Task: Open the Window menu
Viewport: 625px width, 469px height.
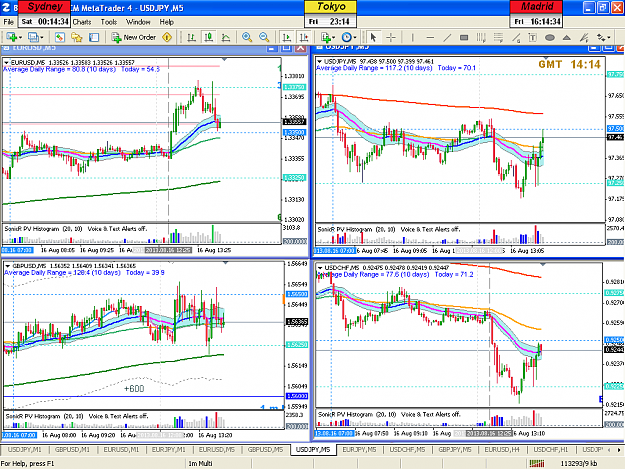Action: 138,22
